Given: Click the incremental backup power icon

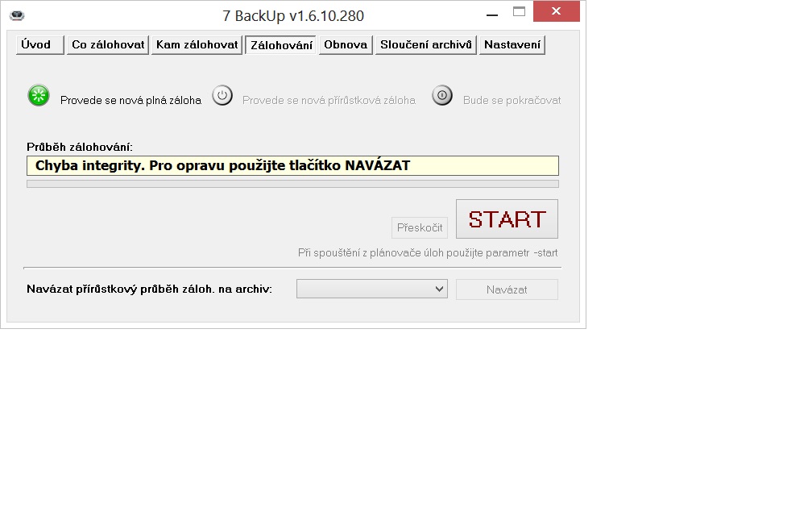Looking at the screenshot, I should 222,95.
